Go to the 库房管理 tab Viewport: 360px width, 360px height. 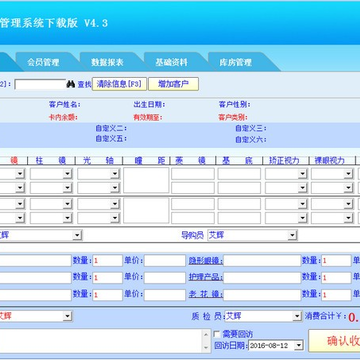tap(235, 62)
